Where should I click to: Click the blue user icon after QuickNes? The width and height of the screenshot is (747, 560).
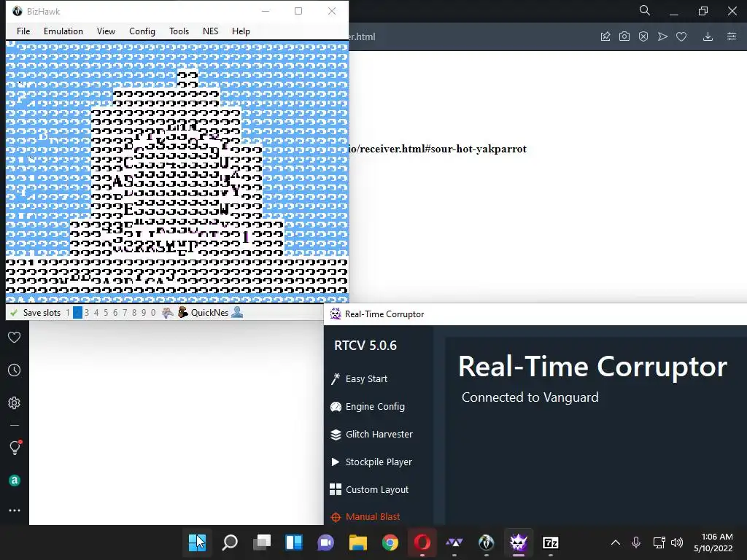click(237, 312)
